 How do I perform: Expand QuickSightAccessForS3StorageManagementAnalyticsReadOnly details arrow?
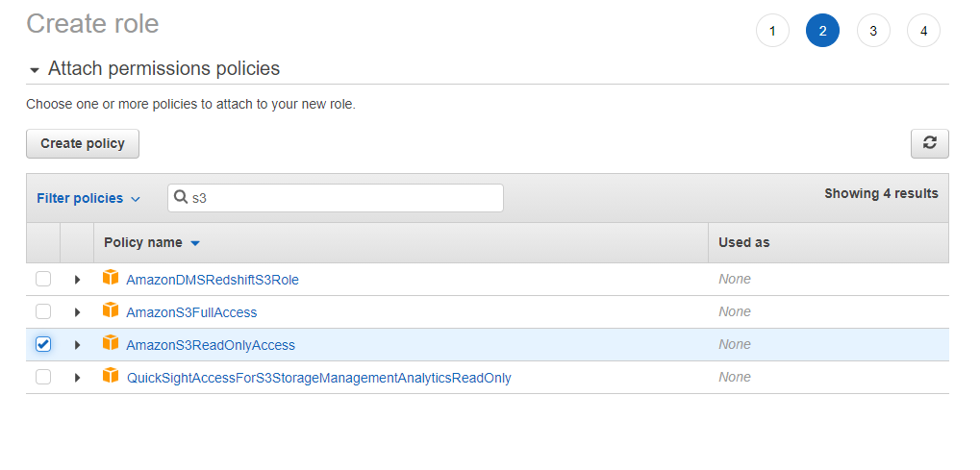click(78, 377)
